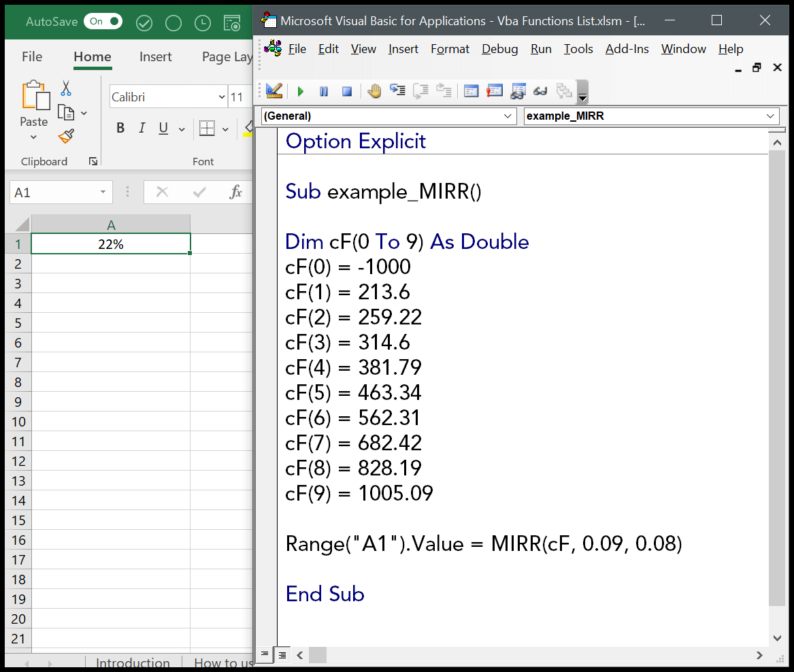Toggle Design Mode ruler-and-pencil icon

(x=274, y=91)
